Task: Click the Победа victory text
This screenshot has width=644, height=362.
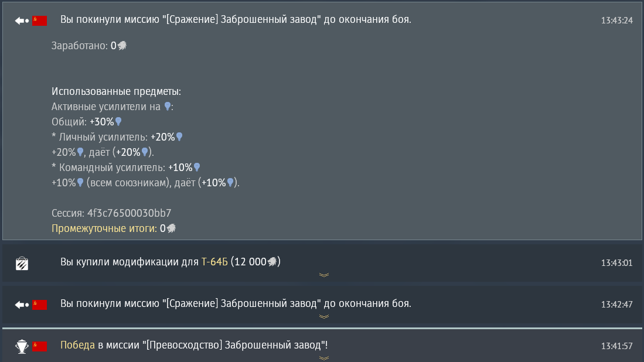Action: pyautogui.click(x=77, y=345)
